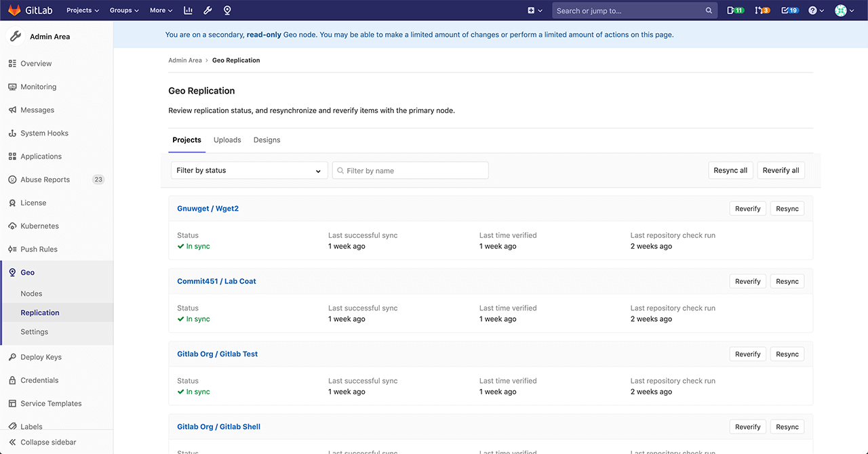
Task: Click the green In sync status indicator
Action: (193, 246)
